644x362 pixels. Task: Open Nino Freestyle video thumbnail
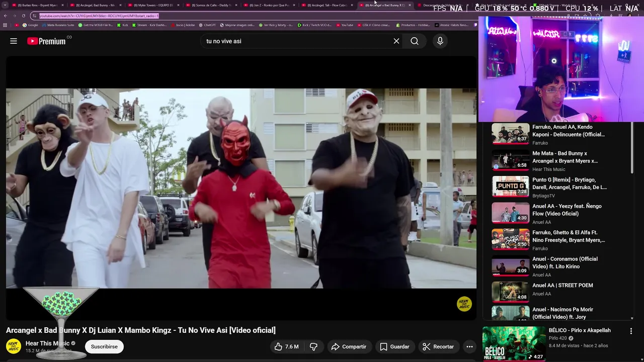point(510,239)
